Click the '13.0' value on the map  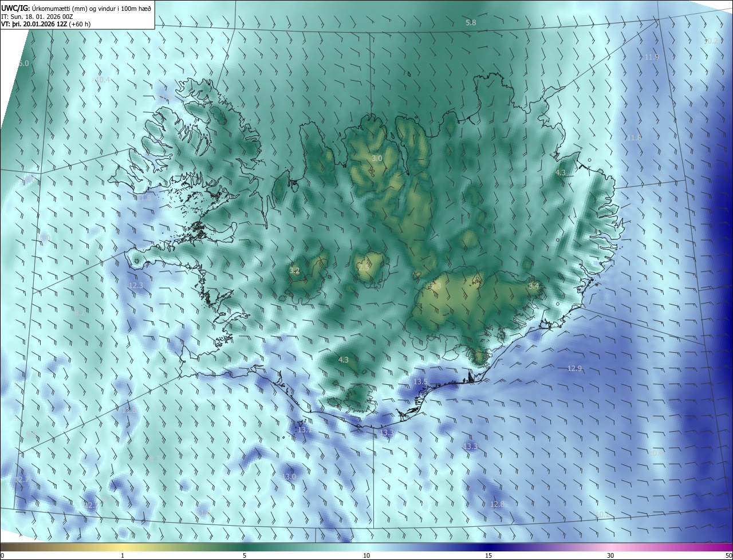(289, 477)
